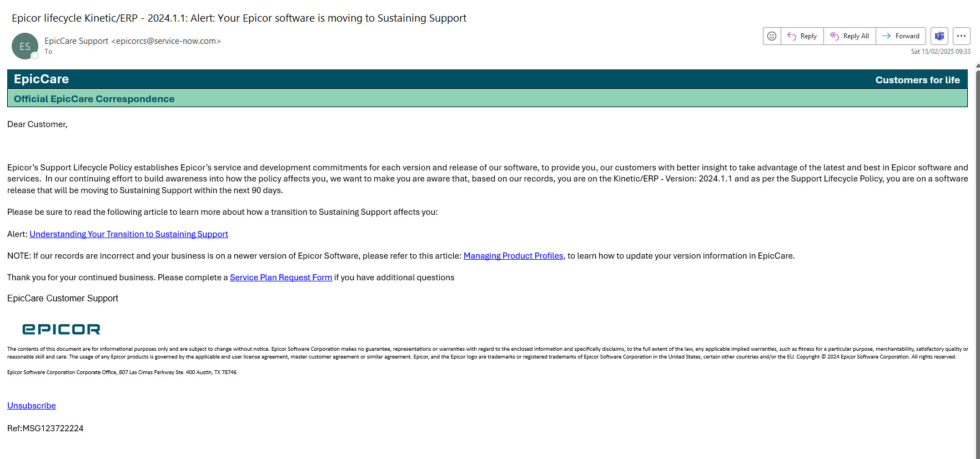The width and height of the screenshot is (980, 459).
Task: Click the date Sat 15/02/2025 09:33
Action: 941,52
